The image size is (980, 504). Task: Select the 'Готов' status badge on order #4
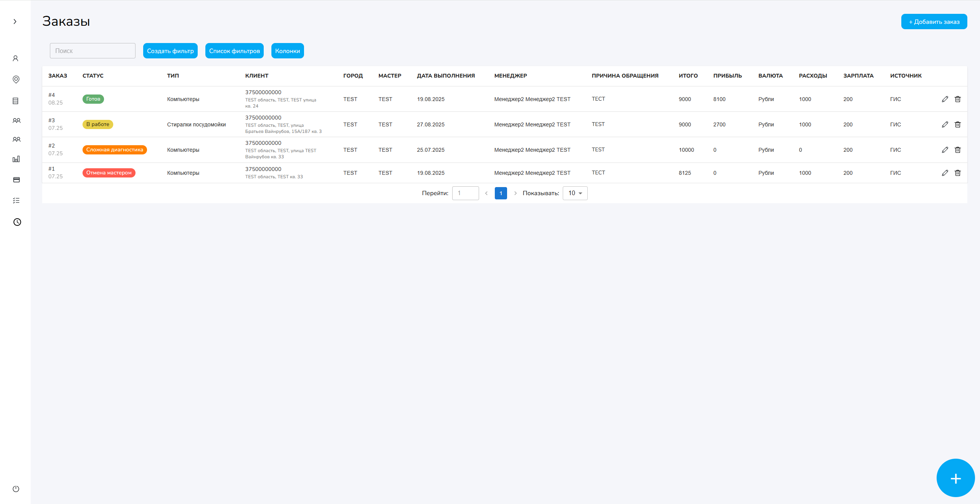coord(93,99)
